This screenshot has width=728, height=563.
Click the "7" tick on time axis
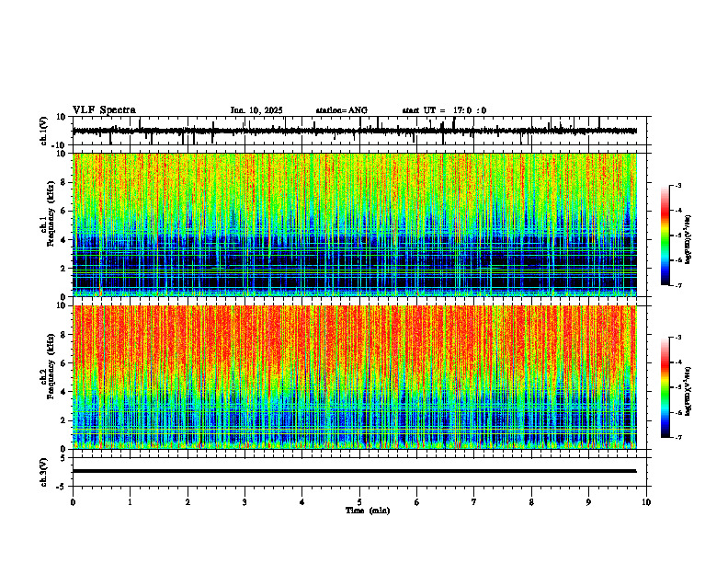coord(474,502)
